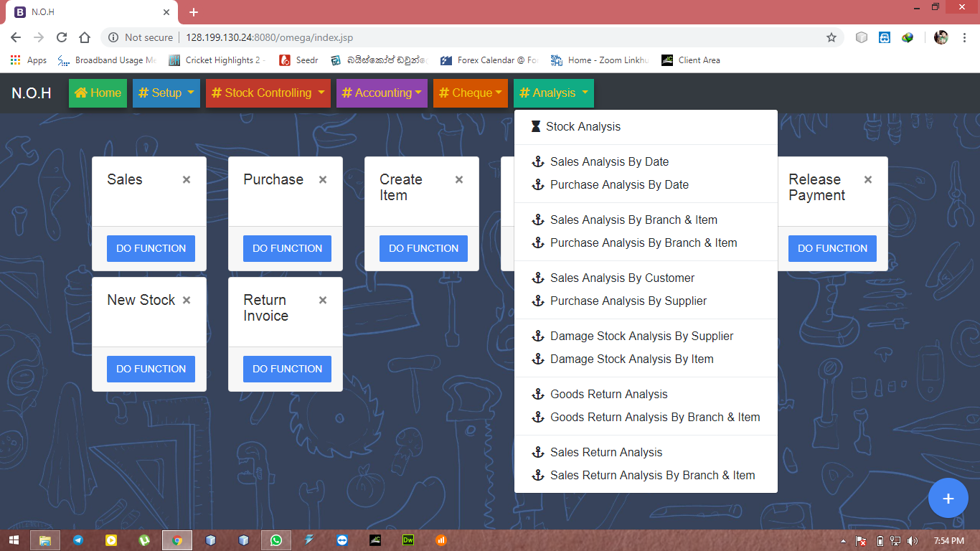This screenshot has height=551, width=980.
Task: Close the Purchase card
Action: [x=323, y=180]
